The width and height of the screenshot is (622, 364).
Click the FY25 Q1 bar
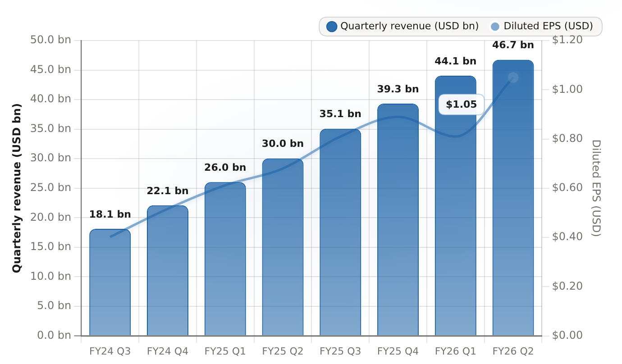click(225, 259)
